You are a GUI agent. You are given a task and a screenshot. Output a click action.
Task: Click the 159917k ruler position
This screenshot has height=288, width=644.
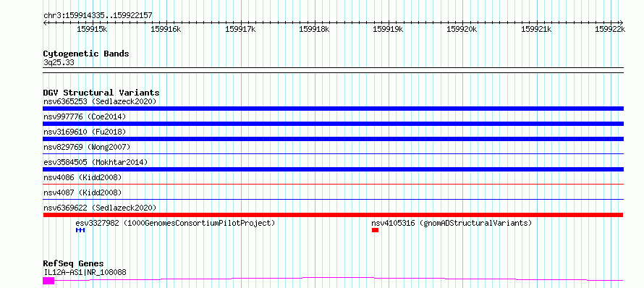coord(240,29)
